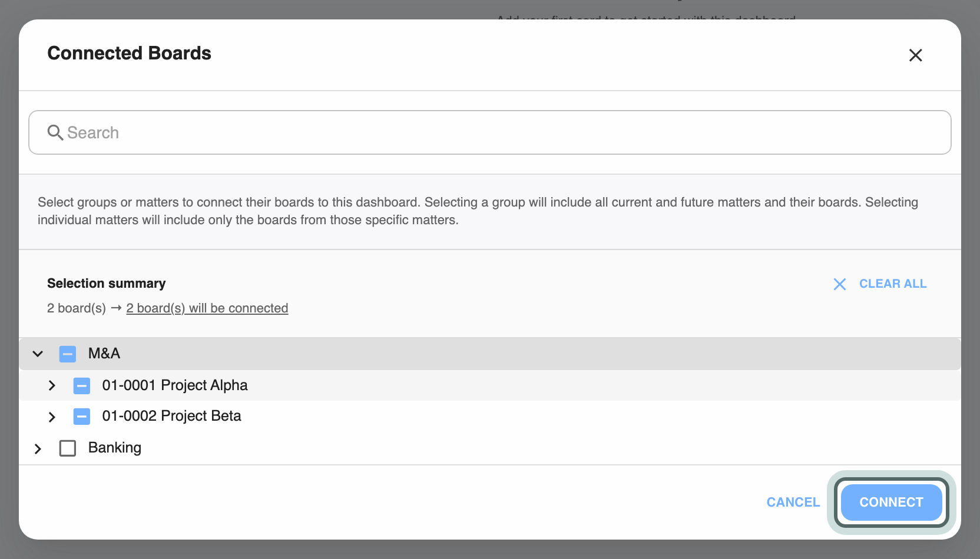Toggle the 01-0002 Project Beta checkbox

[x=82, y=417]
